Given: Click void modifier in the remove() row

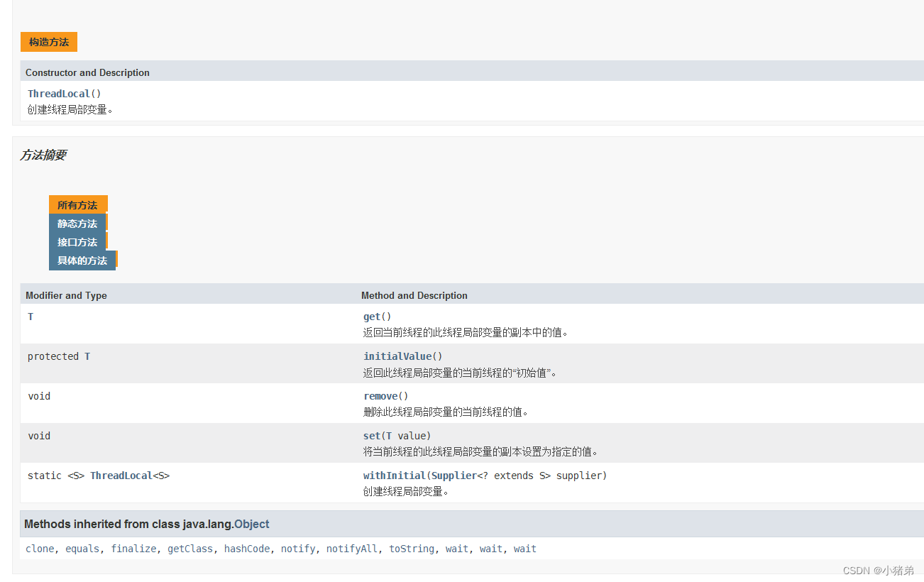Looking at the screenshot, I should (39, 396).
